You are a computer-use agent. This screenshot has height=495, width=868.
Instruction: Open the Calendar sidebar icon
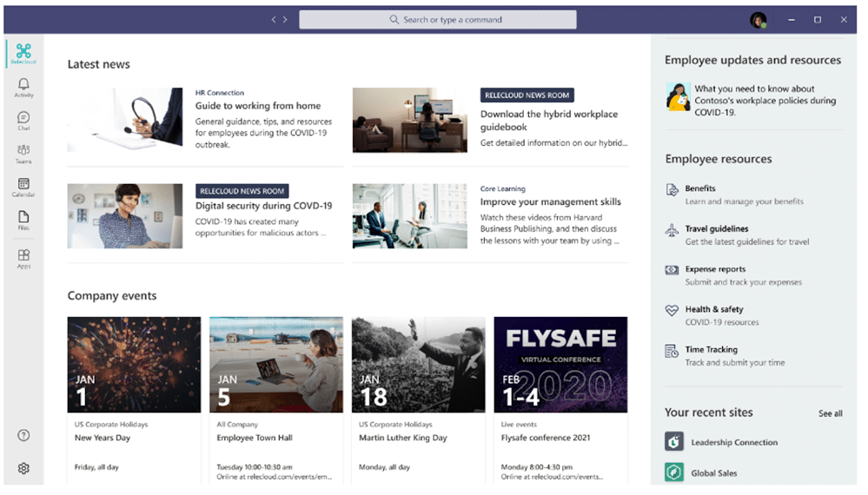pyautogui.click(x=23, y=187)
